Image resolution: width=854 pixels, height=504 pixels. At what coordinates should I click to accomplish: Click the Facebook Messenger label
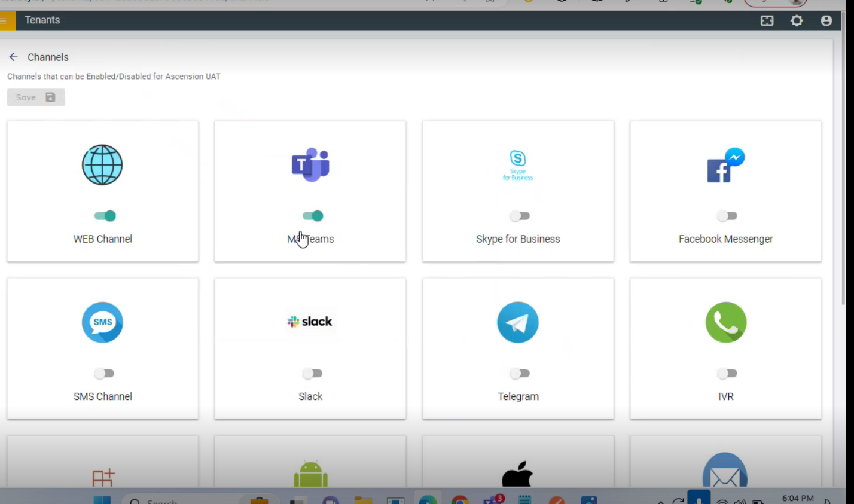tap(725, 239)
